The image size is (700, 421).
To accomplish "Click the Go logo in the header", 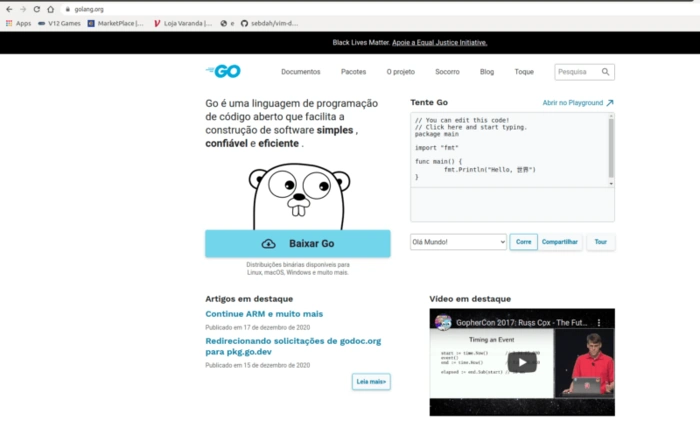I will 224,72.
